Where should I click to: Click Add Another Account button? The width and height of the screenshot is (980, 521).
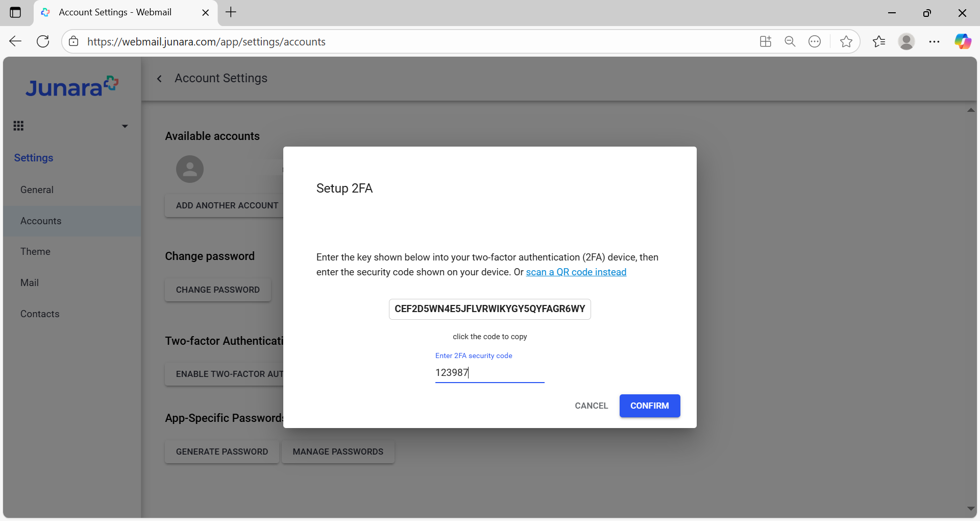224,205
